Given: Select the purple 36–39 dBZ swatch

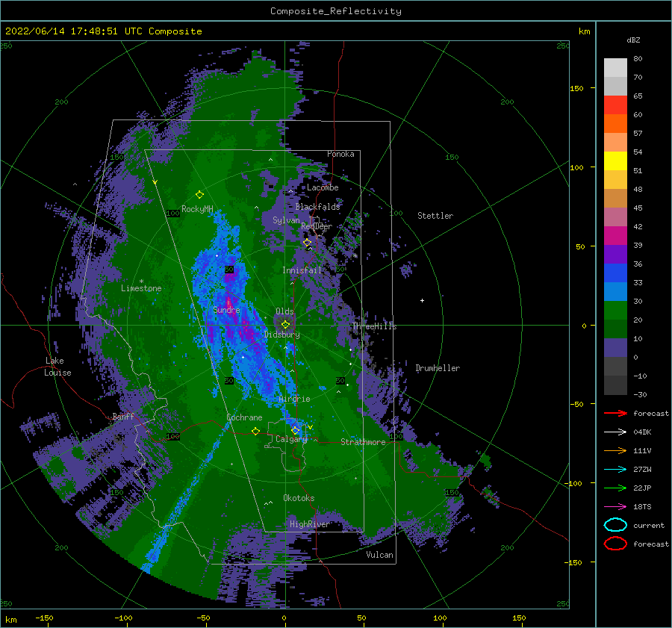Looking at the screenshot, I should click(x=615, y=254).
